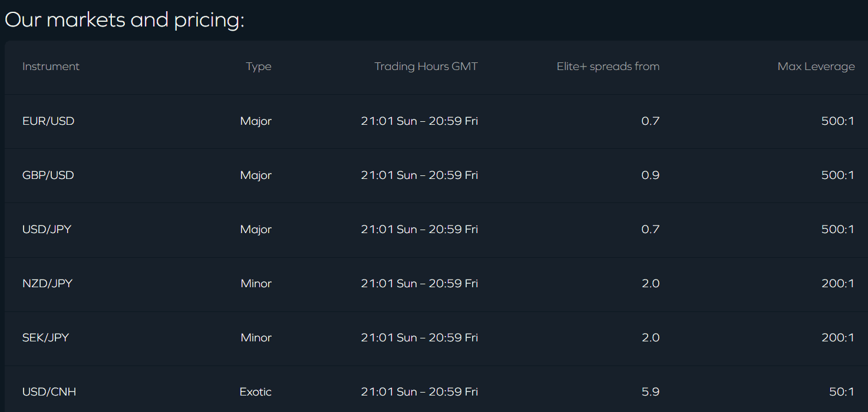Click the 50:1 leverage value
The height and width of the screenshot is (412, 868).
(x=841, y=392)
